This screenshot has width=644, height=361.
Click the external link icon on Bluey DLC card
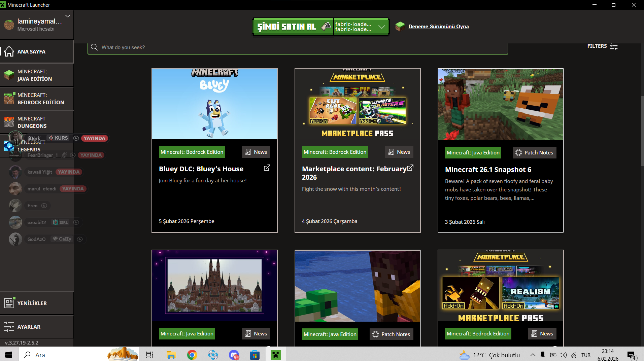267,168
